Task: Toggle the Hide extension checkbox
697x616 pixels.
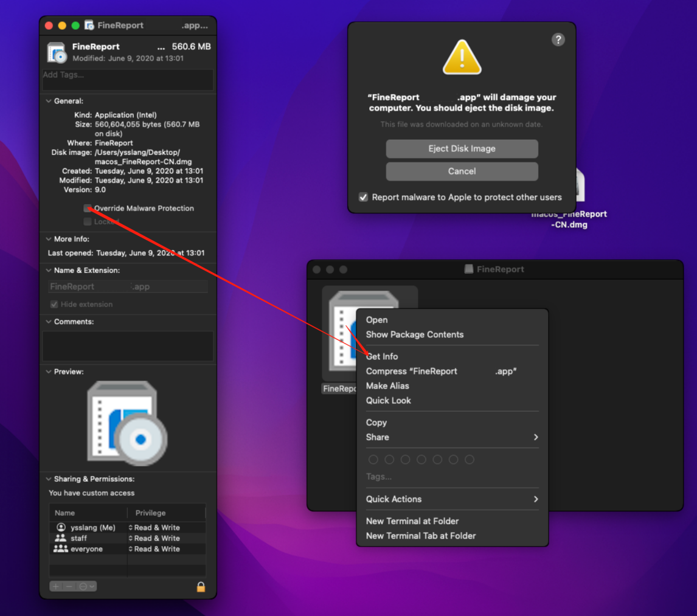Action: click(x=54, y=304)
